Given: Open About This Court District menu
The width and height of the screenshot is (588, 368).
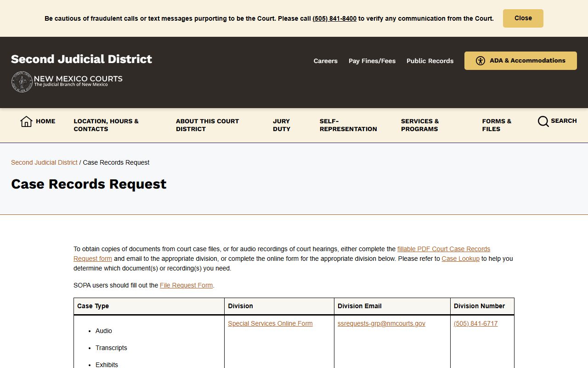Looking at the screenshot, I should (x=208, y=125).
